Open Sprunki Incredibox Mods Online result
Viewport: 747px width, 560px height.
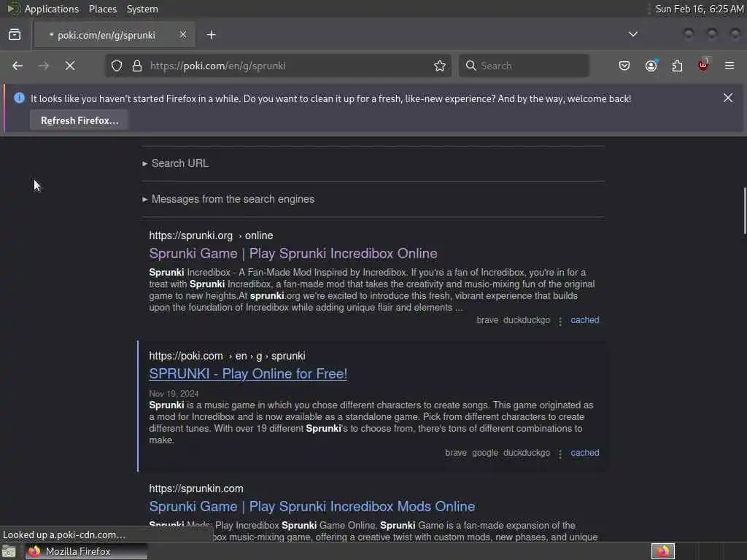pyautogui.click(x=312, y=506)
